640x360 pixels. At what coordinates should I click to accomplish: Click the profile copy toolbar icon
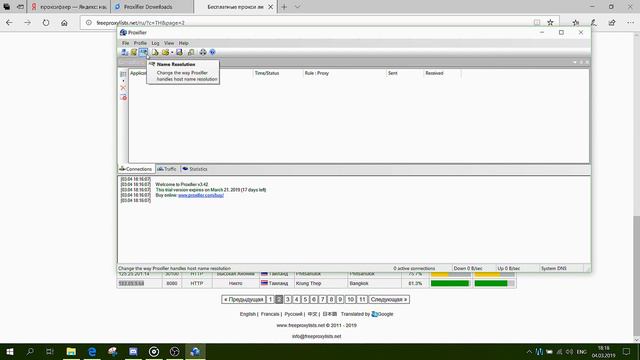coord(191,52)
